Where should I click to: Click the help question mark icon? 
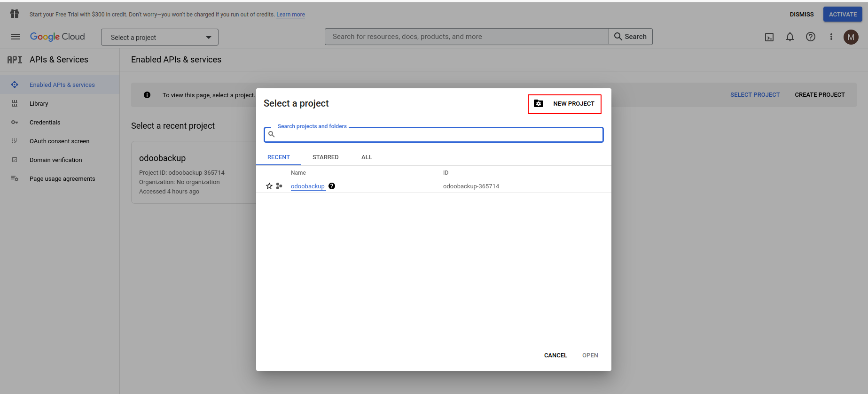[x=811, y=37]
